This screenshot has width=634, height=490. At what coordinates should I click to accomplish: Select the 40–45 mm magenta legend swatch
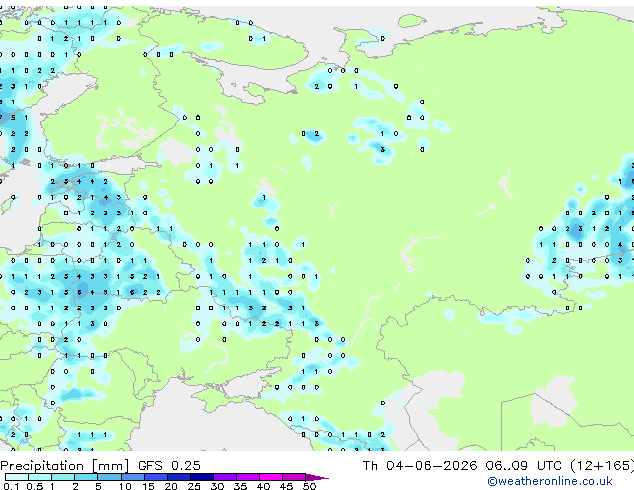click(271, 477)
